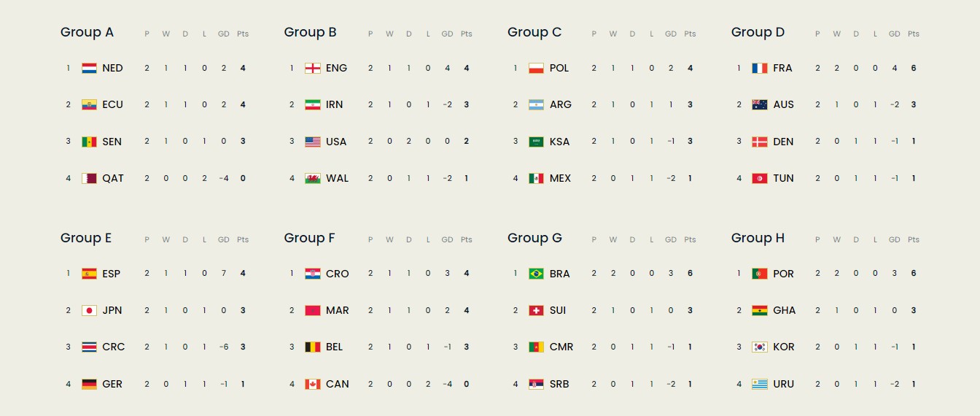Image resolution: width=980 pixels, height=416 pixels.
Task: Click the GD column header in Group E
Action: [223, 239]
